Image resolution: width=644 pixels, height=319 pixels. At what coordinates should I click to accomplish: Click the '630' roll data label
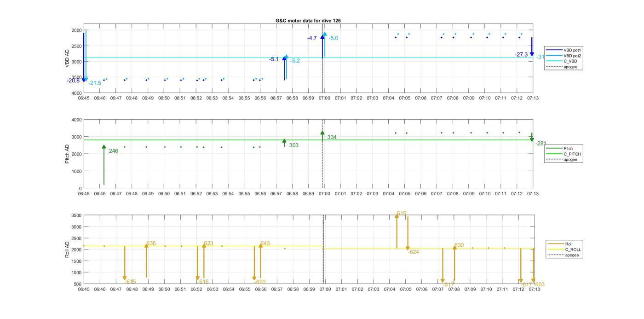pyautogui.click(x=459, y=245)
